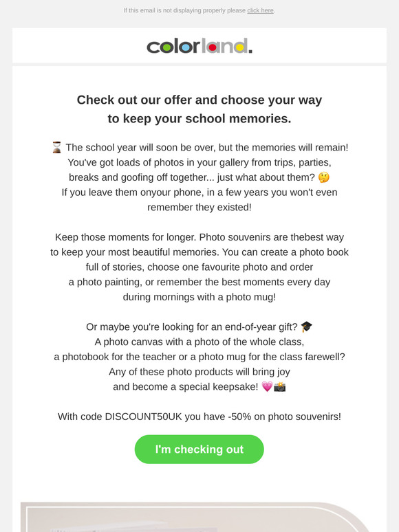Click 'If this email is not displaying' text

(184, 10)
